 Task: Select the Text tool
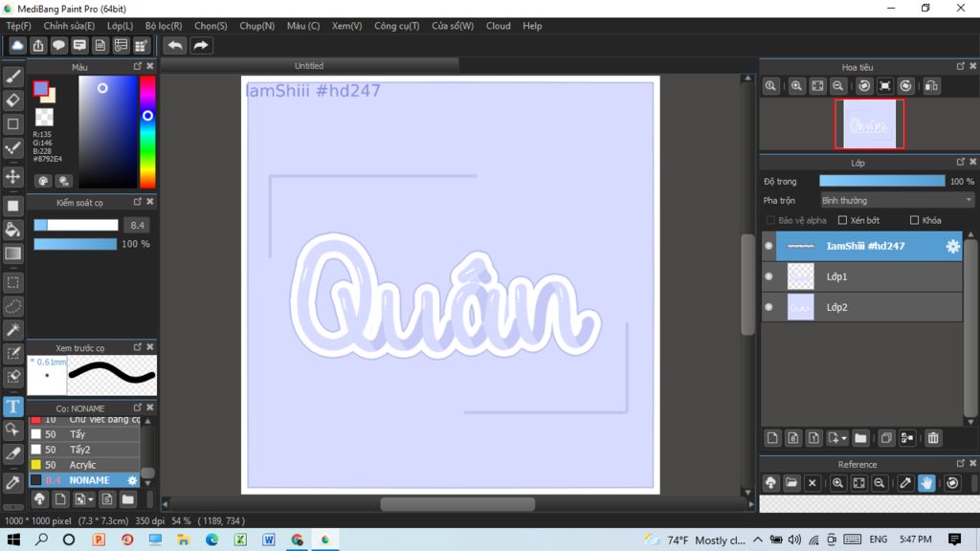pyautogui.click(x=12, y=407)
